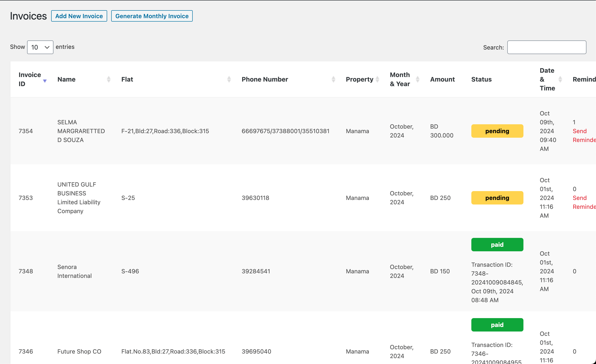596x364 pixels.
Task: Click amount BD 150
Action: pos(440,271)
